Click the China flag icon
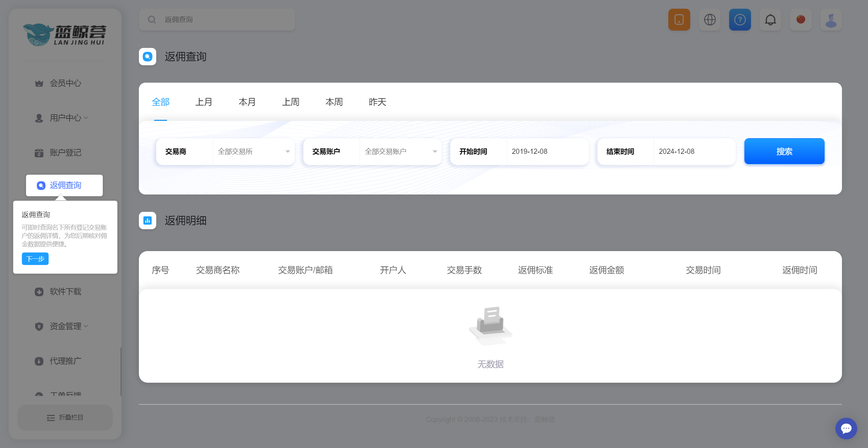868x448 pixels. click(x=801, y=20)
